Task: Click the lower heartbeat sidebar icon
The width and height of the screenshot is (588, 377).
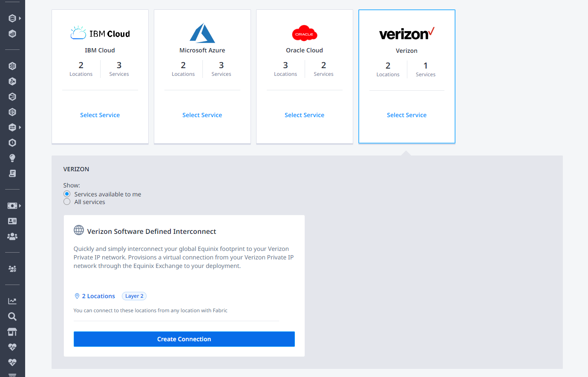Action: (12, 363)
